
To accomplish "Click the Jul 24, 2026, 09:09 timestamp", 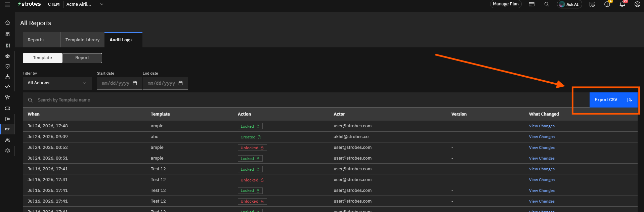I will click(48, 137).
